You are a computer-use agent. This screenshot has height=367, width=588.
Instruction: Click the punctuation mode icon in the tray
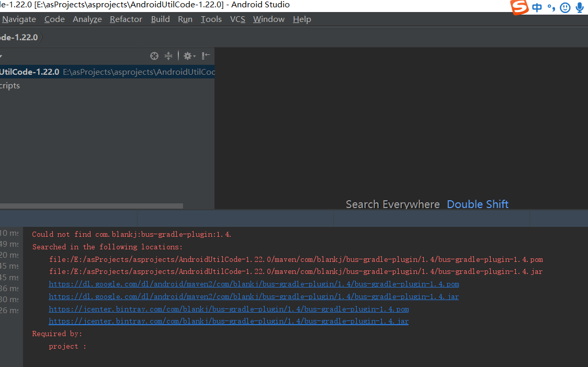point(550,8)
